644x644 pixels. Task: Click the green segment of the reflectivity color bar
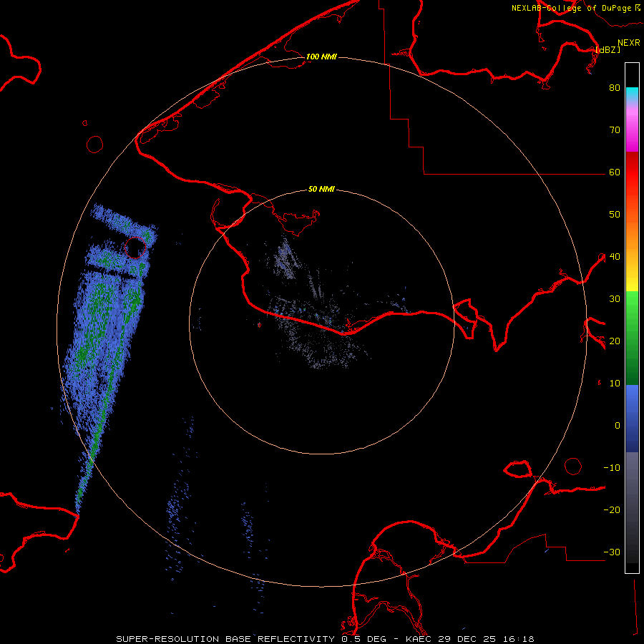coord(632,338)
